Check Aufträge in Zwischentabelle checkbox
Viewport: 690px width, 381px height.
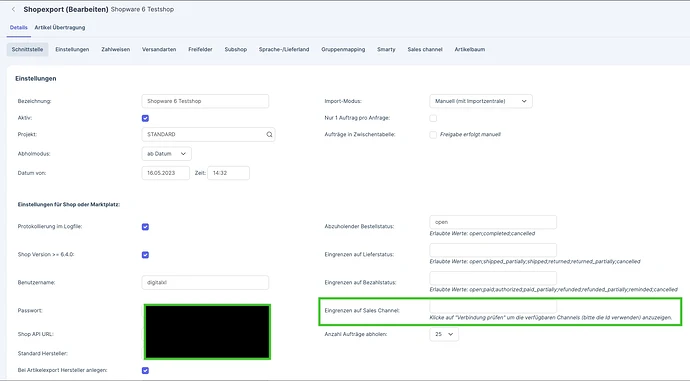433,135
